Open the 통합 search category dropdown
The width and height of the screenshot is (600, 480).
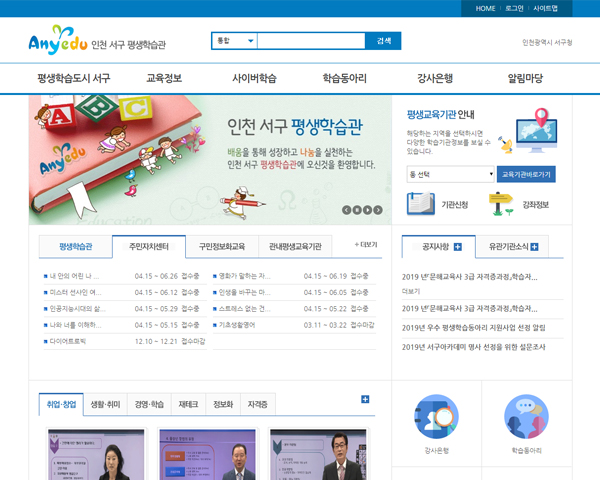(235, 41)
